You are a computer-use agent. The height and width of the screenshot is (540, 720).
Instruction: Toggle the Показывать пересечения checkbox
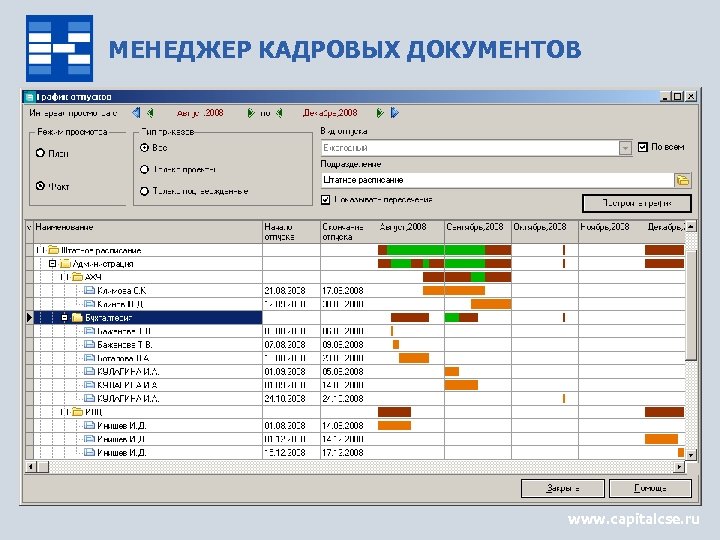tap(326, 200)
